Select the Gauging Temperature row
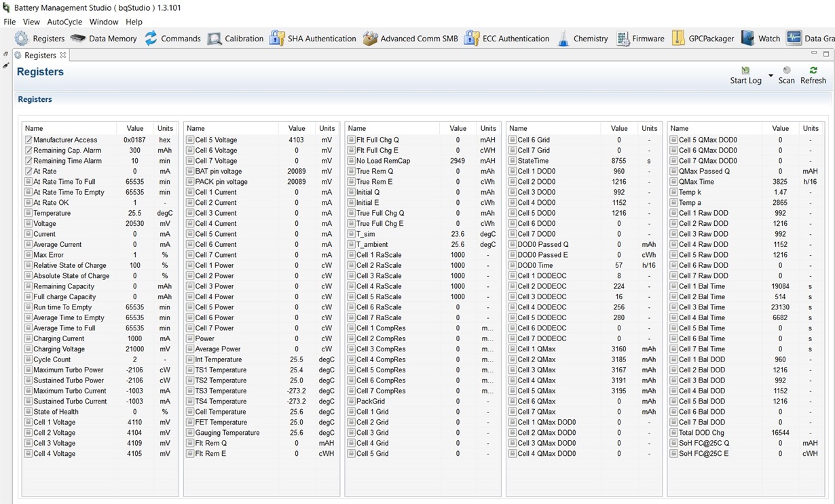Screen dimensions: 835x504 click(x=261, y=433)
